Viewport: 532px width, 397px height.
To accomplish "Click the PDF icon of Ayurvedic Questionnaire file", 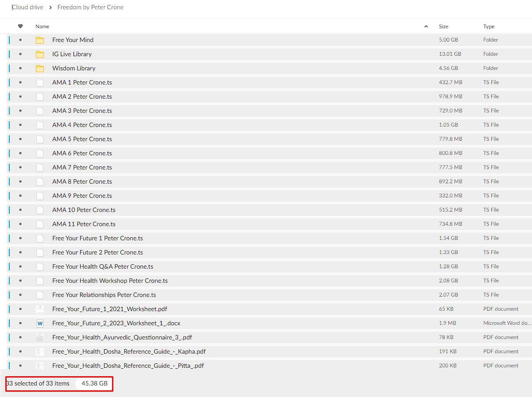I will coord(40,337).
